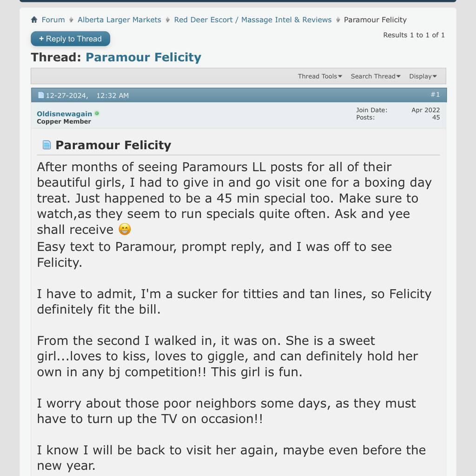Viewport: 476px width, 476px height.
Task: Open the #1 post permalink
Action: 435,94
